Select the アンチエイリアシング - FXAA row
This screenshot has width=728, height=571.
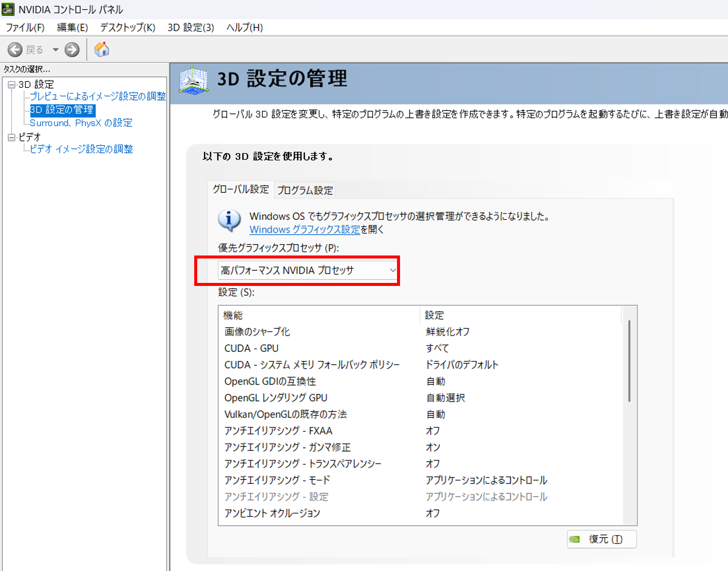(x=420, y=431)
